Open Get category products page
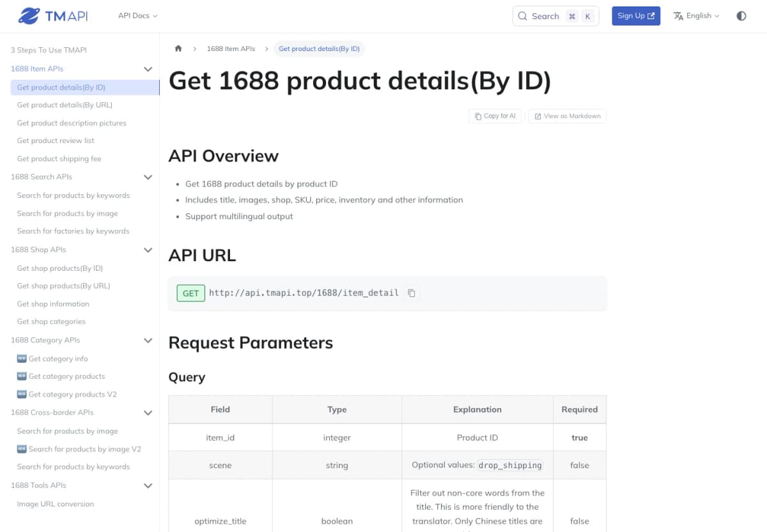This screenshot has width=767, height=532. pos(61,376)
